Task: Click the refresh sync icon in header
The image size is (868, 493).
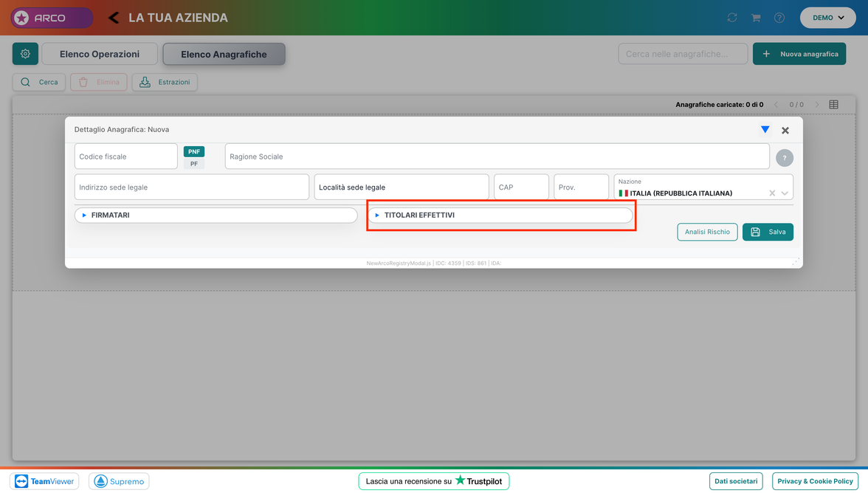Action: tap(732, 18)
